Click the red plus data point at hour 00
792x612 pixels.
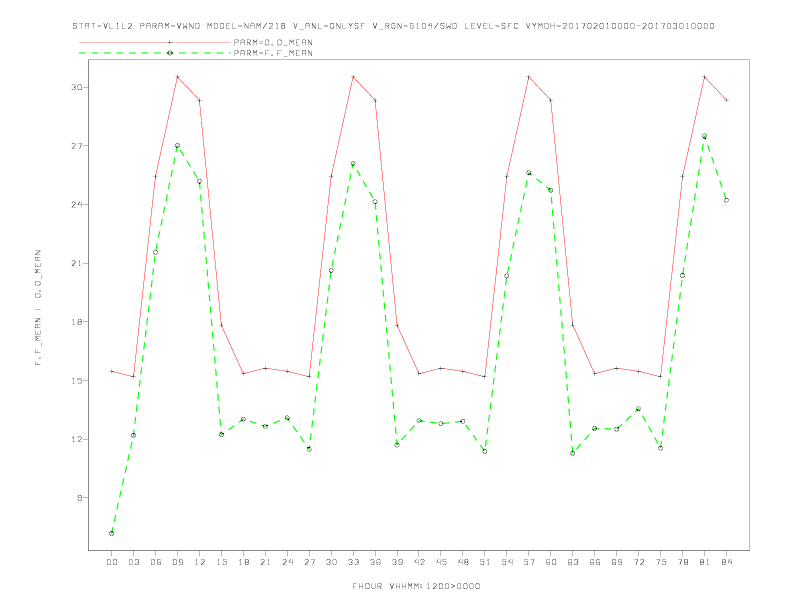coord(112,371)
